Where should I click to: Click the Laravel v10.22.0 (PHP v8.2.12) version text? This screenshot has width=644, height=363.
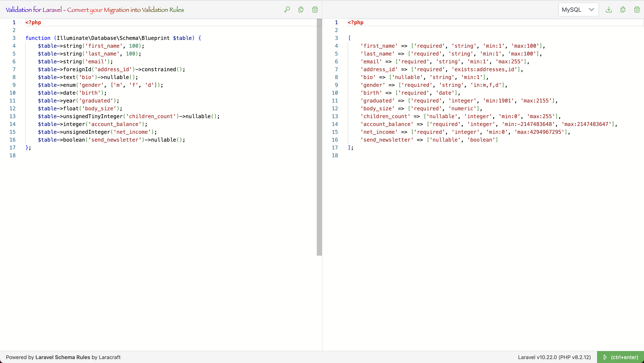[x=554, y=357]
